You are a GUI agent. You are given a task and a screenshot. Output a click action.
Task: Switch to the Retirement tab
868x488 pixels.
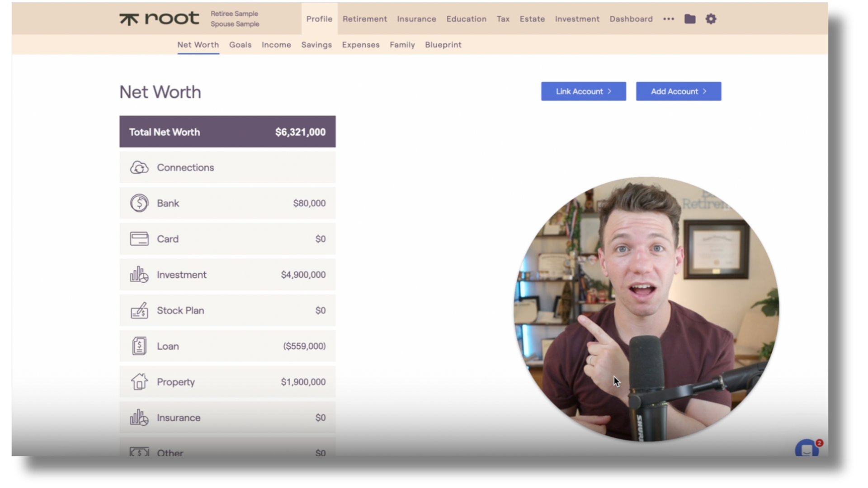click(364, 19)
